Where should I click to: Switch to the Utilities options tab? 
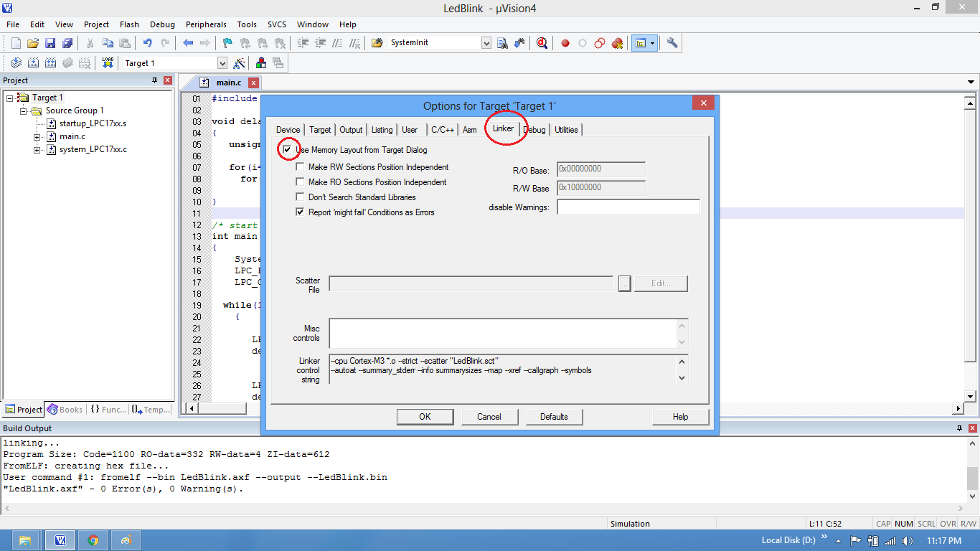coord(566,130)
